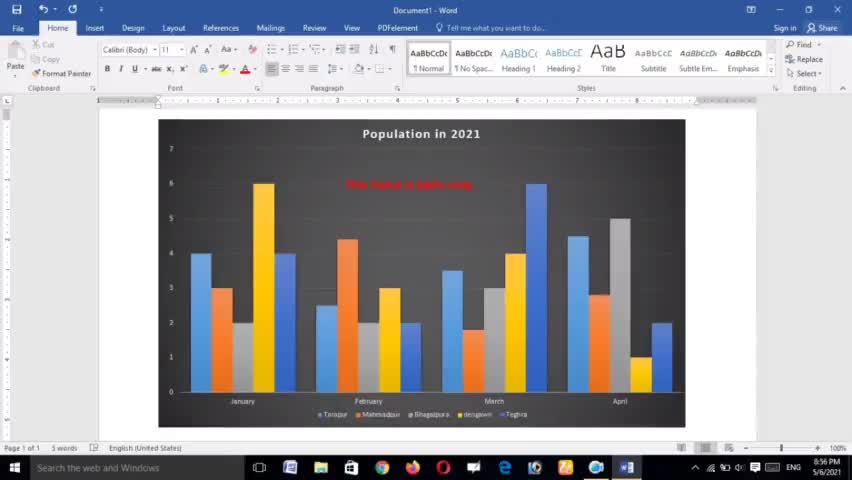Increase font size with Grow Font icon
Screen dimensions: 852x480
[x=193, y=50]
